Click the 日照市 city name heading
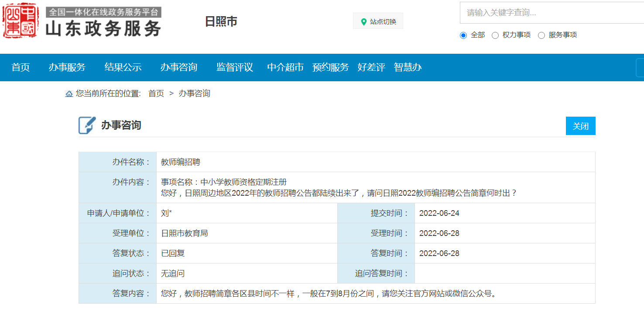 pyautogui.click(x=221, y=21)
